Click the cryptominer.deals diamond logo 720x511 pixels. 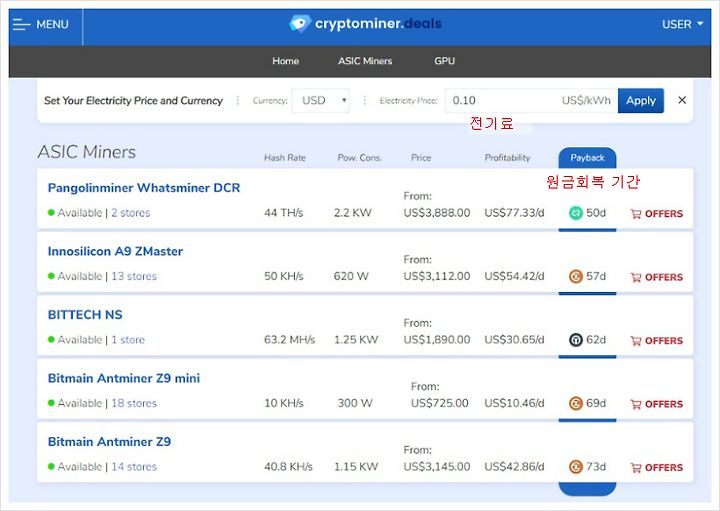tap(300, 23)
